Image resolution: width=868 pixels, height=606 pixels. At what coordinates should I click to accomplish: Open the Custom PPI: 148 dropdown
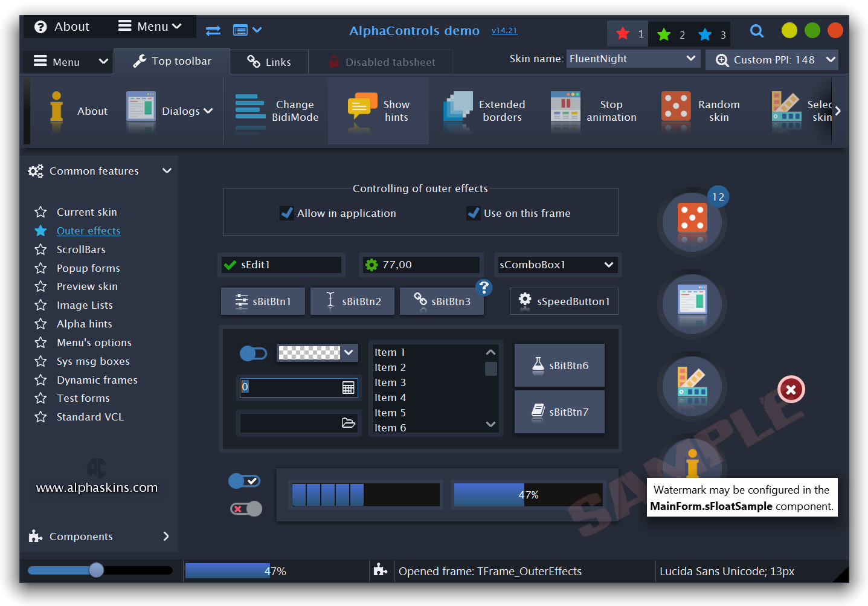771,60
